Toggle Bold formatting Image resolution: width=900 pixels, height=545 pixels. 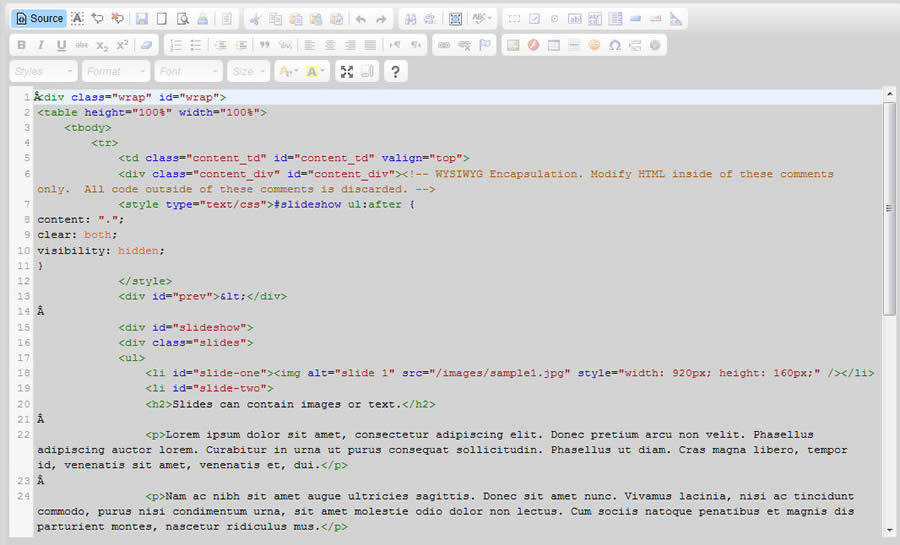21,45
